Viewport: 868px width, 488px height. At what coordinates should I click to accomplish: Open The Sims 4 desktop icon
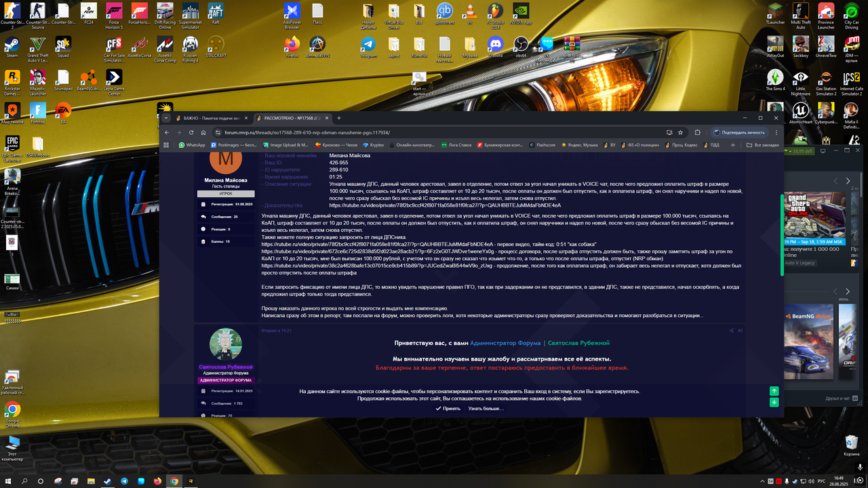775,80
